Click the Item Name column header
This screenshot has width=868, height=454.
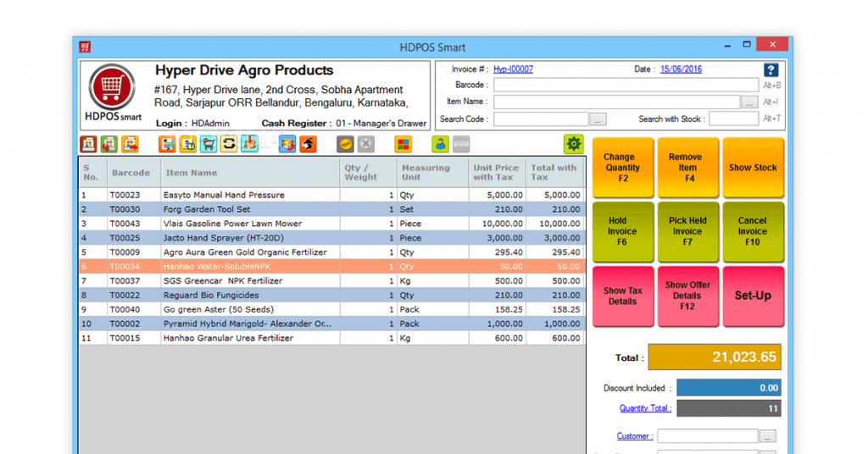coord(250,173)
